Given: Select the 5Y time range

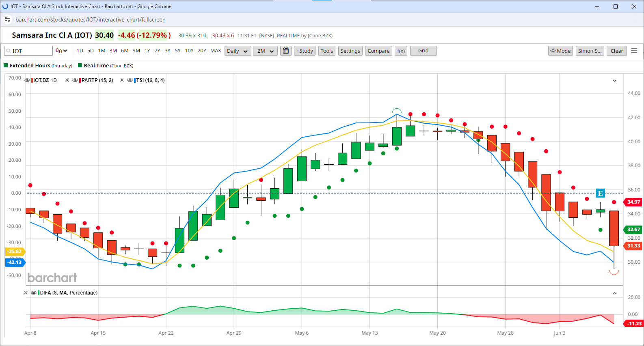Looking at the screenshot, I should (x=178, y=51).
